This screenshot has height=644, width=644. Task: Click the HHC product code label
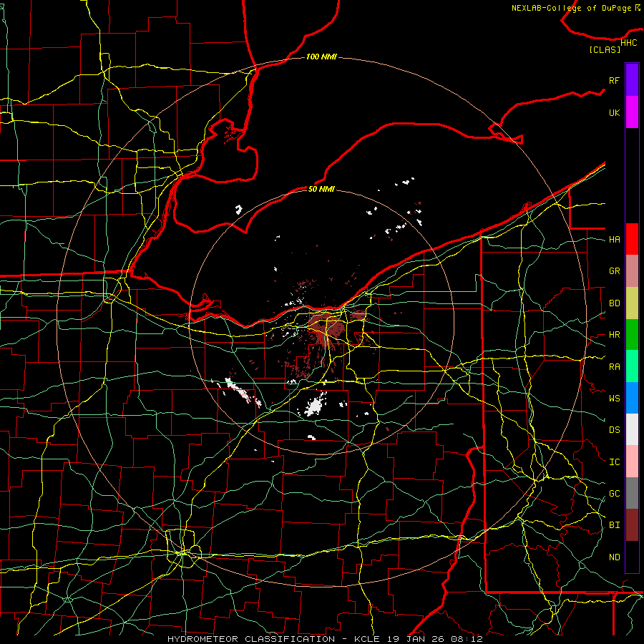(x=629, y=43)
